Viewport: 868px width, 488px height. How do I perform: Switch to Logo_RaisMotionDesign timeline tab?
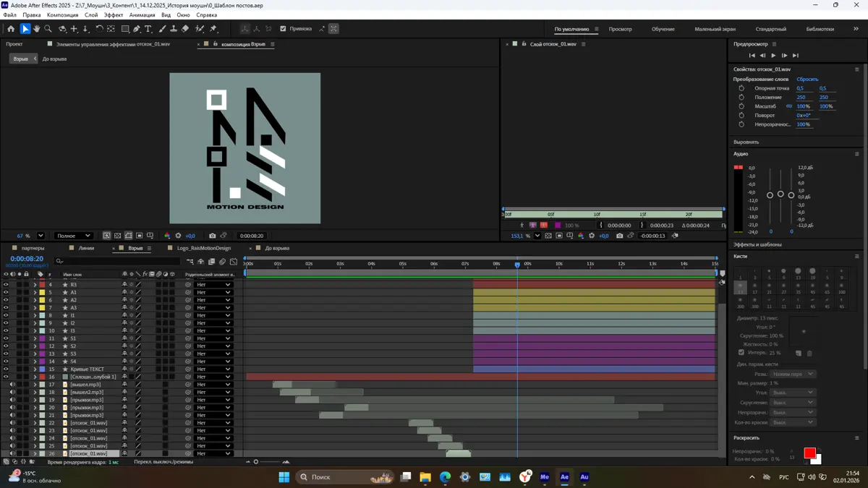[204, 248]
